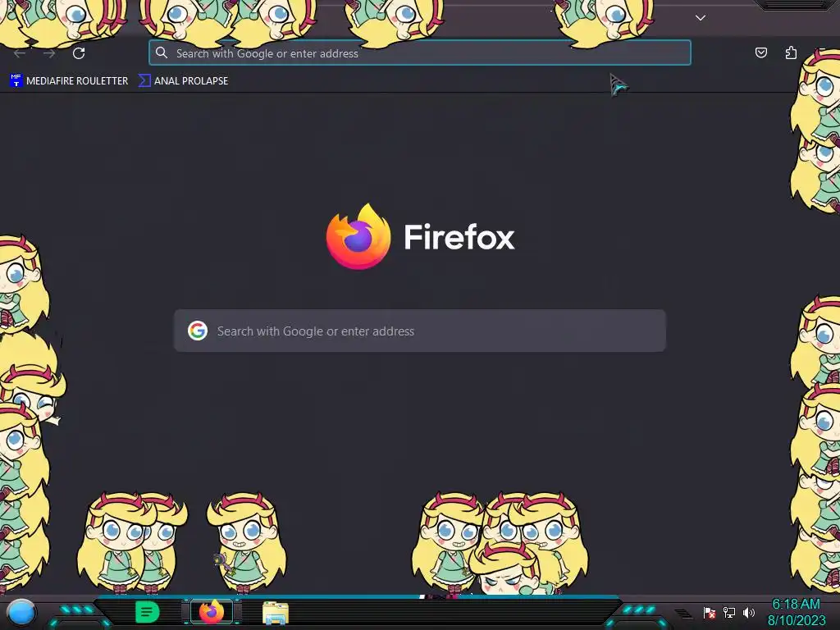
Task: Open the Extensions puzzle icon
Action: (x=791, y=52)
